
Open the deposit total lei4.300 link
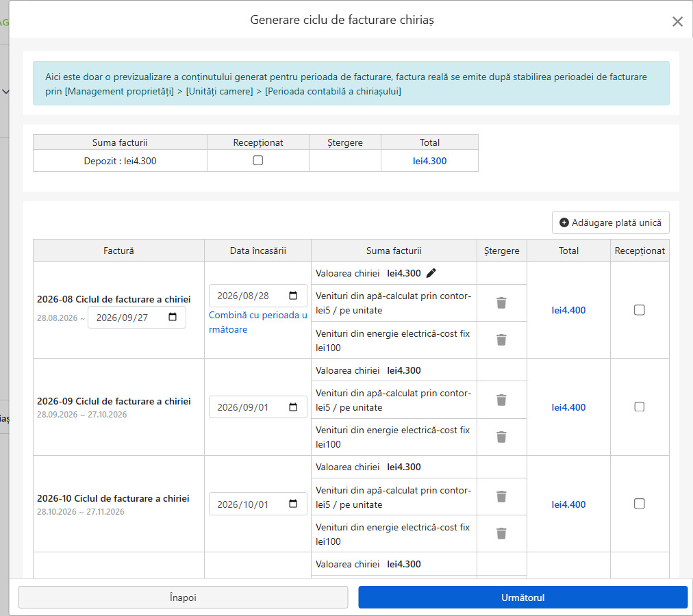coord(429,161)
